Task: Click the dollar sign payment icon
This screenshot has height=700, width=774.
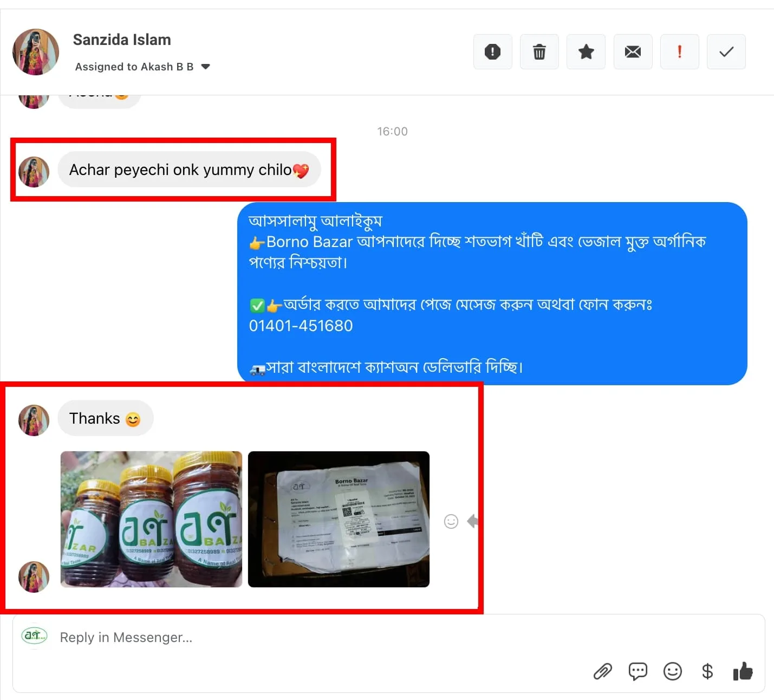Action: pyautogui.click(x=707, y=672)
